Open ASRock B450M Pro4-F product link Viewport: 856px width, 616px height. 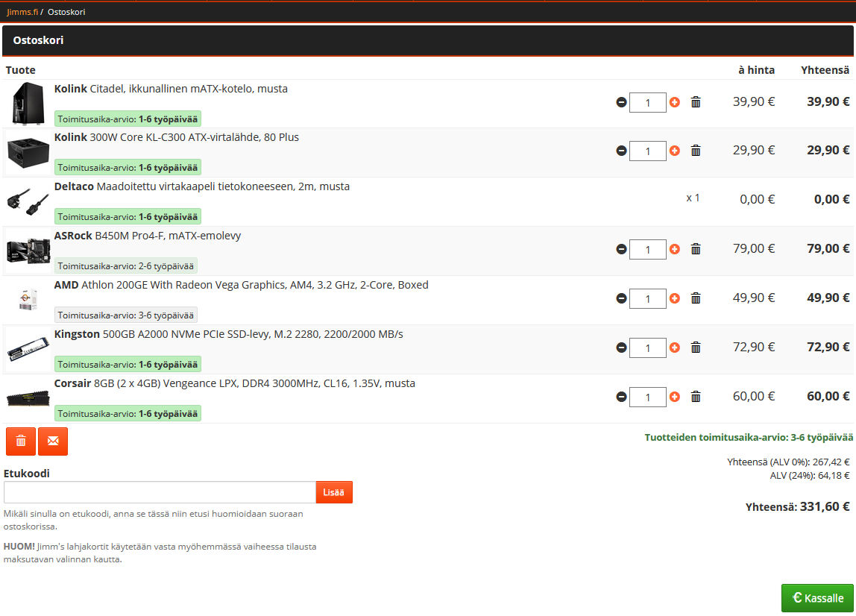pos(148,236)
